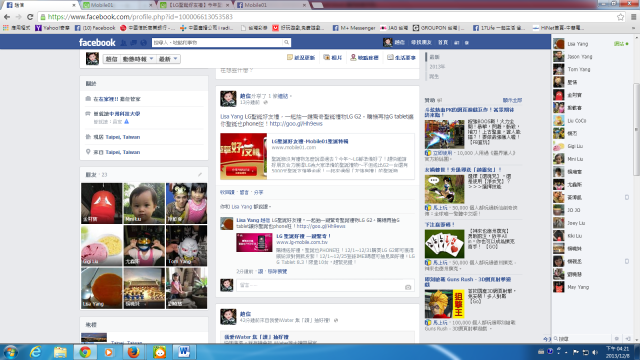The height and width of the screenshot is (360, 640).
Task: Reload the current page
Action: [30, 17]
